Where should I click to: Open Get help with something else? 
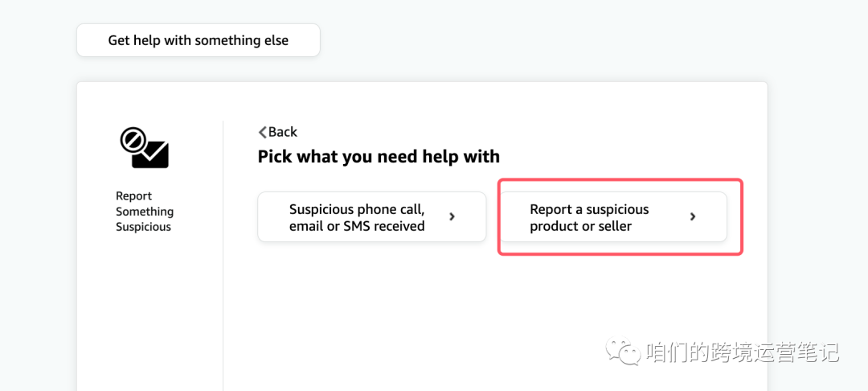click(x=199, y=40)
